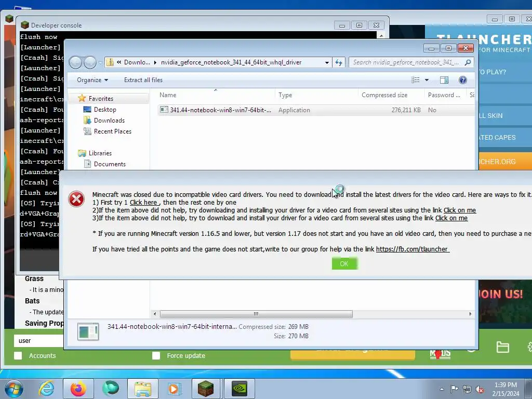Open Firefox from the taskbar
Viewport: 532px width, 399px height.
point(78,389)
